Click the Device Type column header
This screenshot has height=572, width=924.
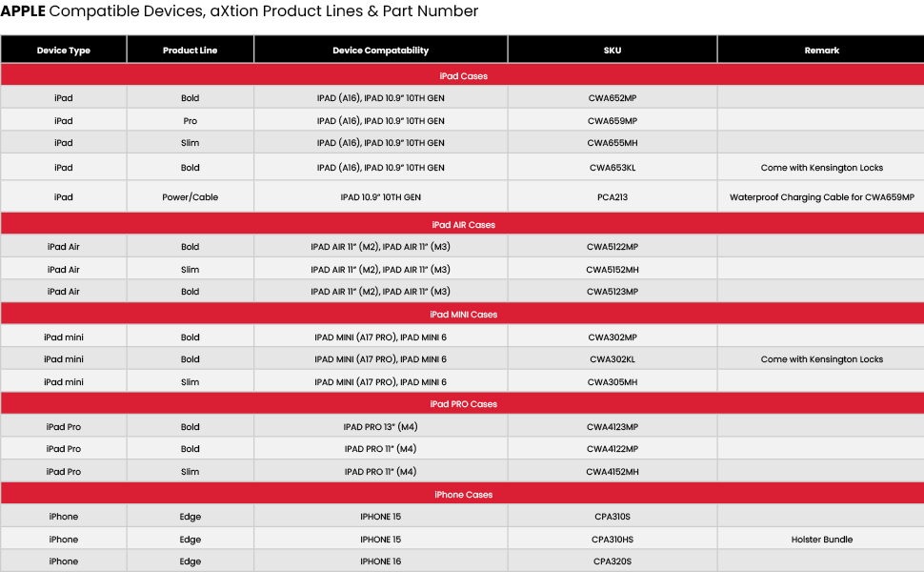pyautogui.click(x=64, y=50)
